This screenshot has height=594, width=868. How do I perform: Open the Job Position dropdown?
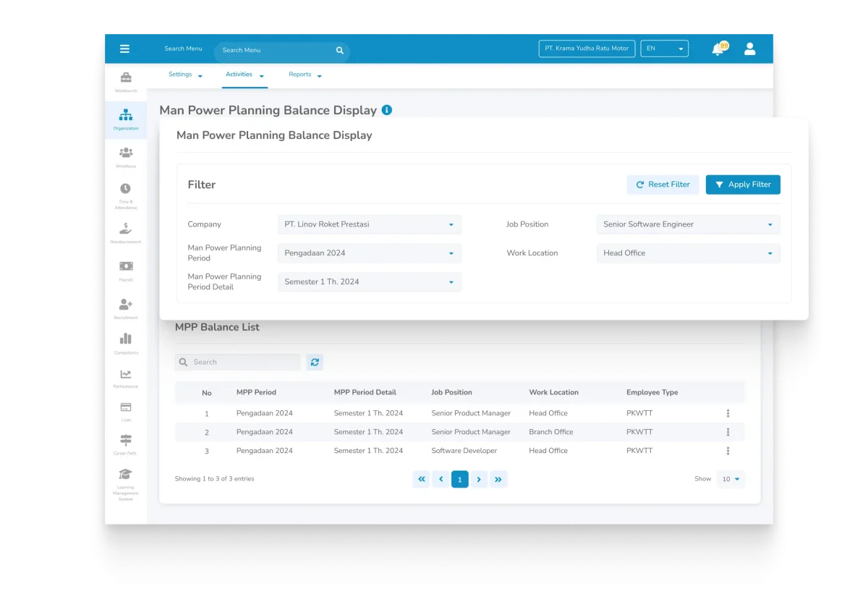688,224
